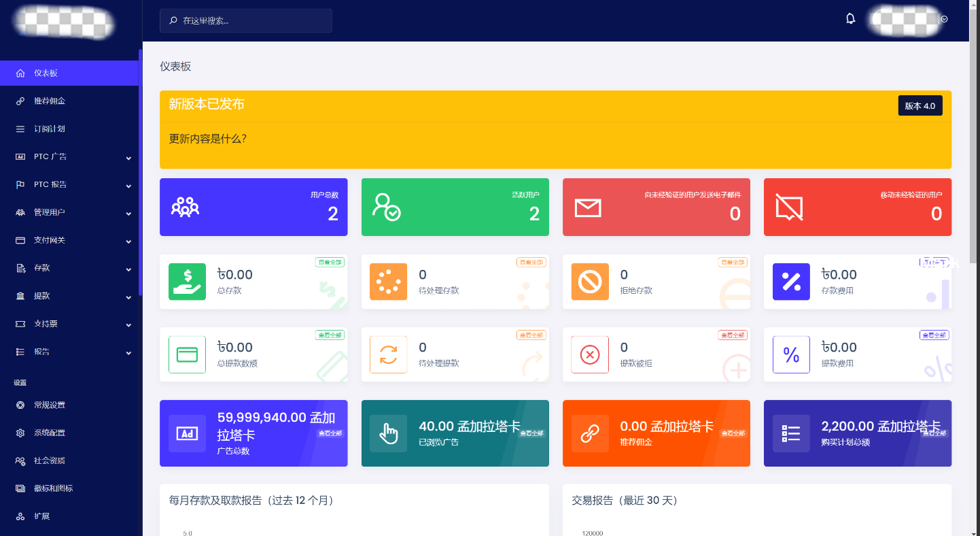This screenshot has height=536, width=980.
Task: Open 常规设置 under settings
Action: click(50, 405)
